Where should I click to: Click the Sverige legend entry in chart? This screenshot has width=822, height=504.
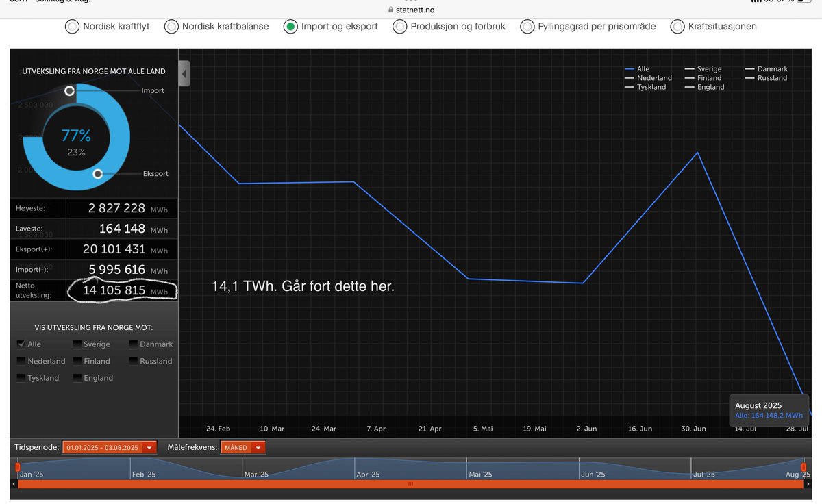pyautogui.click(x=703, y=69)
